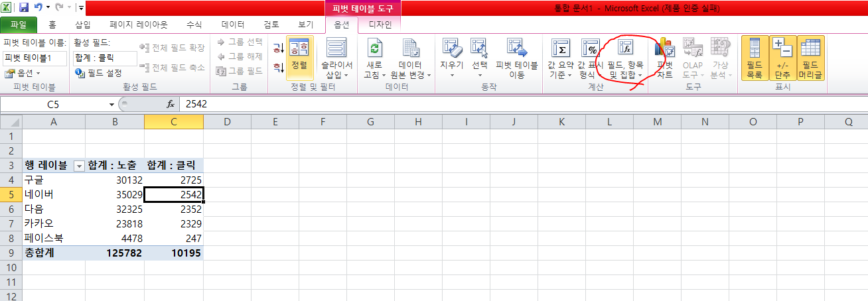This screenshot has height=301, width=868.
Task: Click 전체 필드 축소 collapse entire field
Action: [x=173, y=68]
